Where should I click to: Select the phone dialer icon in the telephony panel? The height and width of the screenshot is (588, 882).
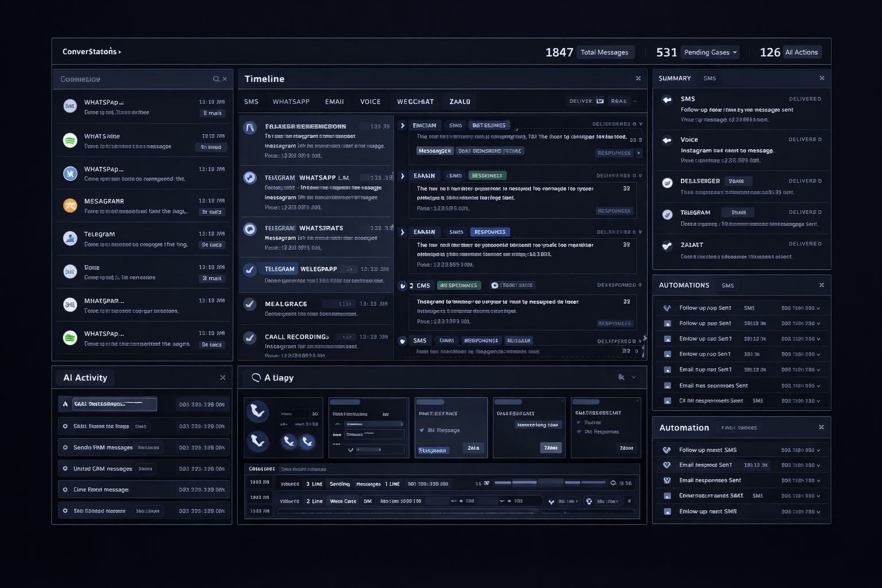(258, 412)
